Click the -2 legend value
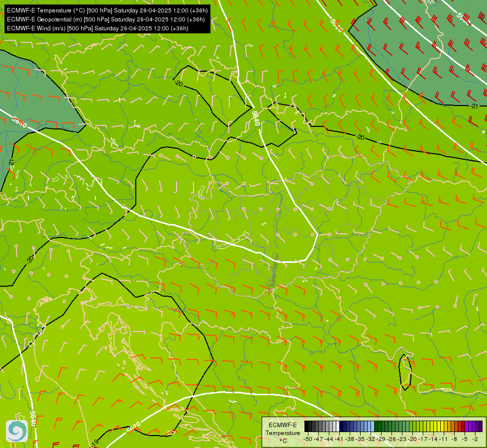Screen dimensions: 487x448 click(475, 439)
